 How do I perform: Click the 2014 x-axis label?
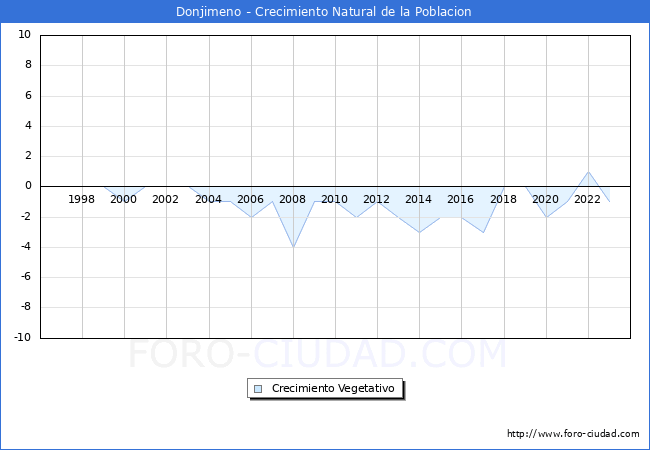tap(418, 199)
